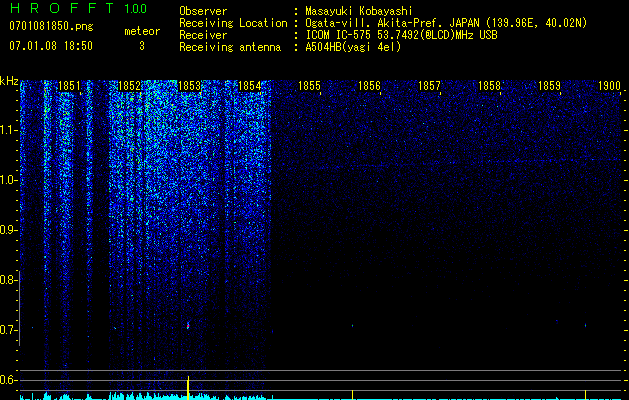Image resolution: width=629 pixels, height=400 pixels.
Task: Click the 0.6 kHz frequency axis label
Action: 8,380
